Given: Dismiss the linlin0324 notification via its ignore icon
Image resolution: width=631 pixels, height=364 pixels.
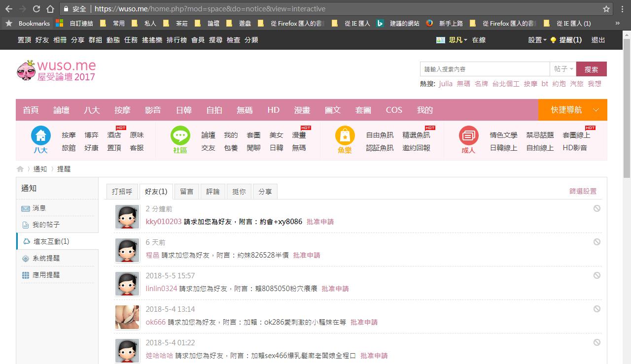Looking at the screenshot, I should pyautogui.click(x=596, y=275).
